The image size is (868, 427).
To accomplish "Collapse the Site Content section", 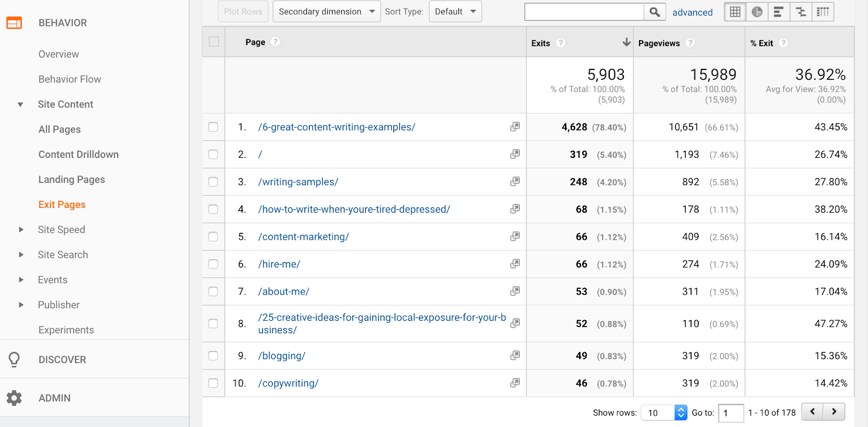I will 21,104.
